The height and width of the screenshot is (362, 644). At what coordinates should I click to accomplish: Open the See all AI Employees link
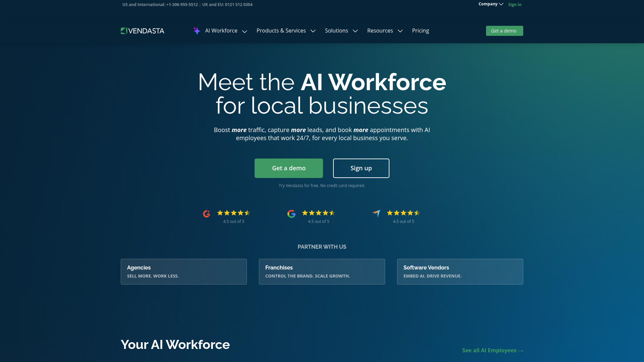pyautogui.click(x=489, y=350)
